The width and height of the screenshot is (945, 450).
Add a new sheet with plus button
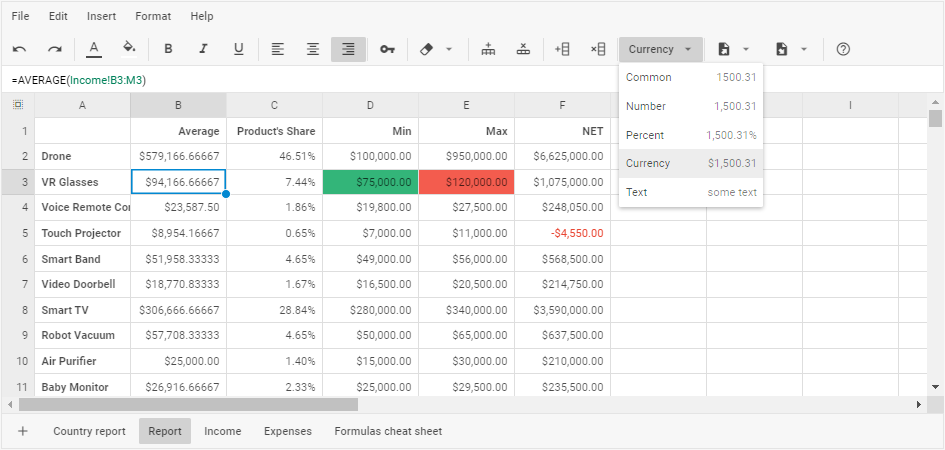[23, 431]
